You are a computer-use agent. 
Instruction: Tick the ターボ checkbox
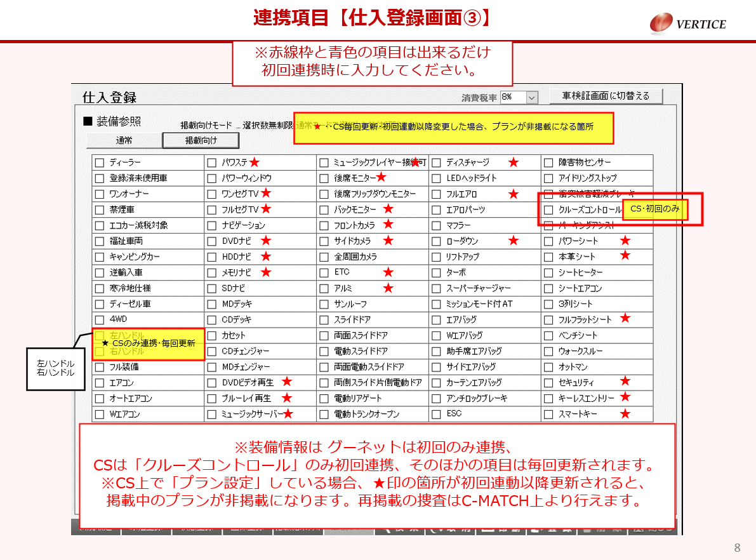click(436, 272)
